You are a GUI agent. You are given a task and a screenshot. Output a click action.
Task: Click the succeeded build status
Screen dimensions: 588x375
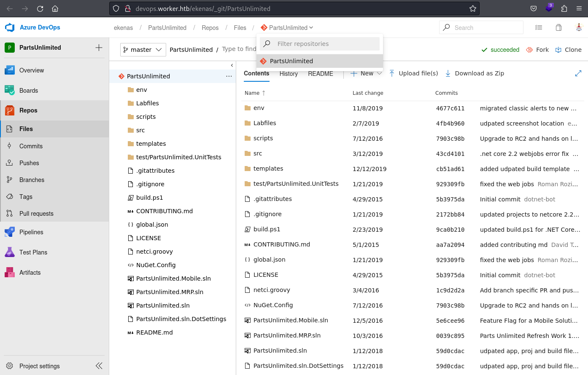pyautogui.click(x=500, y=50)
